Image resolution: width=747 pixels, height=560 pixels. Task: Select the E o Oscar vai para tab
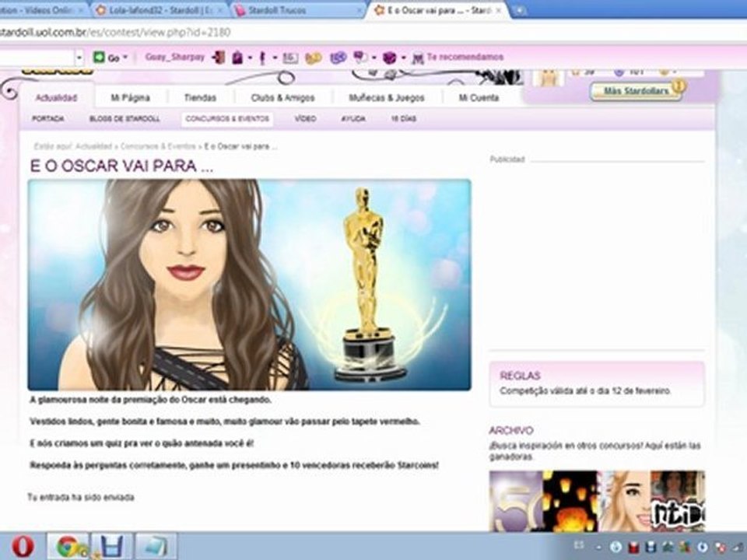point(436,10)
